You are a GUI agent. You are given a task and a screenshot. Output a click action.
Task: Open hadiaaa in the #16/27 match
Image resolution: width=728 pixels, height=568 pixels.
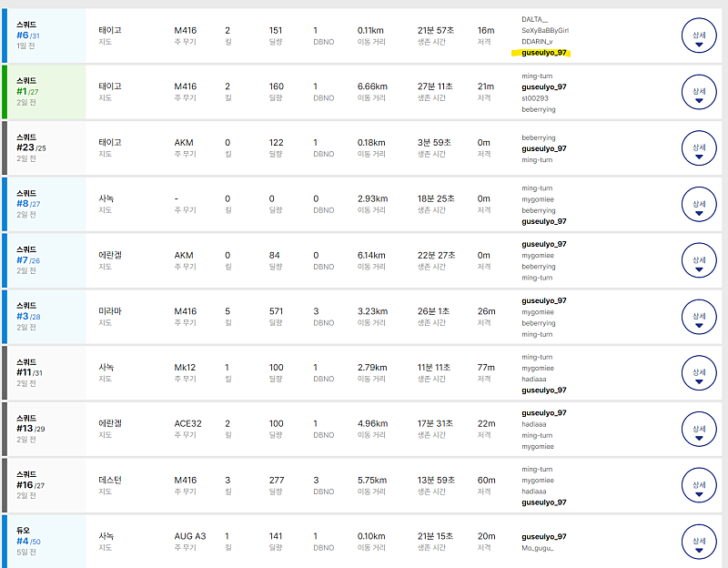(534, 492)
